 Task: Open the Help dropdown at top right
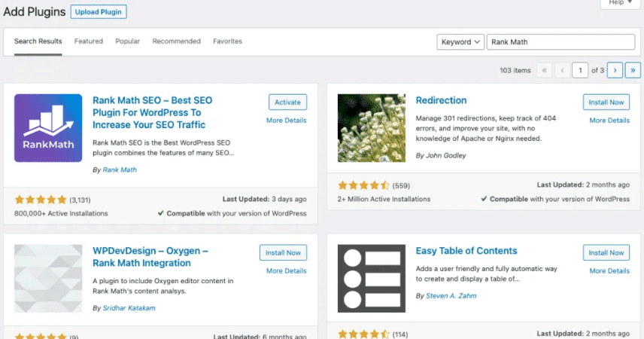point(620,3)
